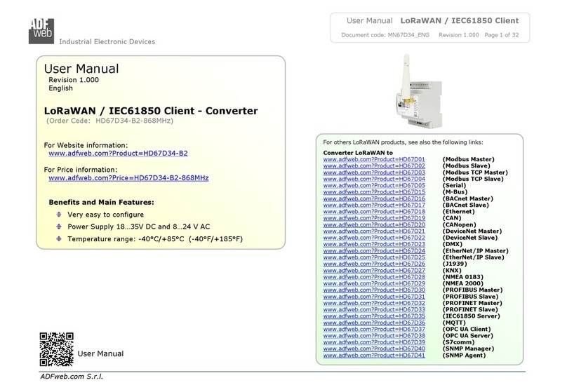Select 'Page 1 of 32' in header
The height and width of the screenshot is (392, 567).
coord(502,35)
